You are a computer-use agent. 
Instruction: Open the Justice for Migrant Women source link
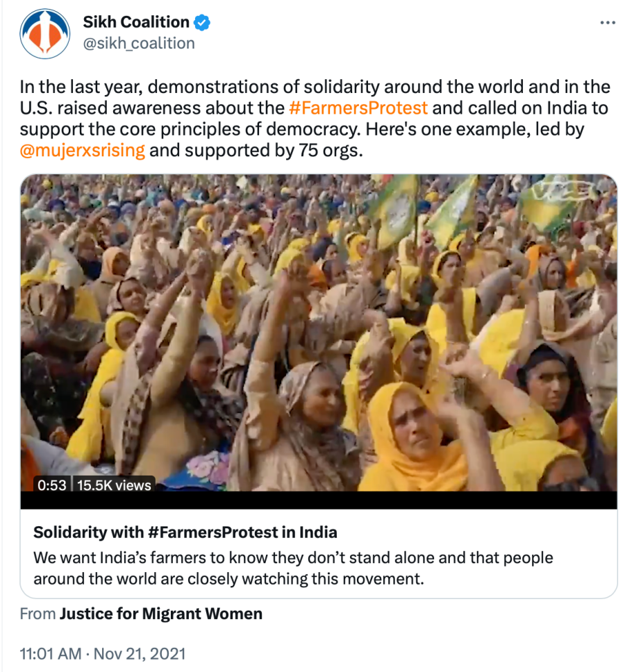(x=161, y=614)
